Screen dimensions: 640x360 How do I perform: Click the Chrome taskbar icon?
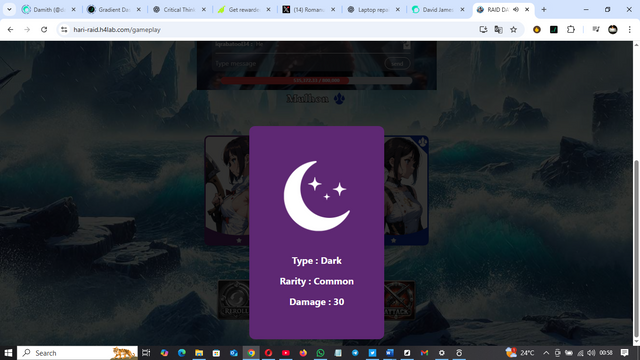click(251, 353)
